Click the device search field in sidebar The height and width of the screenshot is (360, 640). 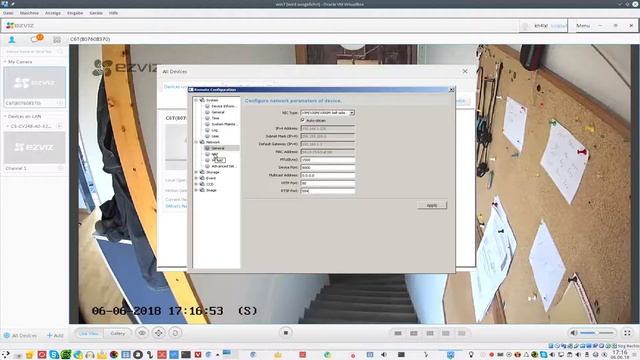[x=34, y=52]
